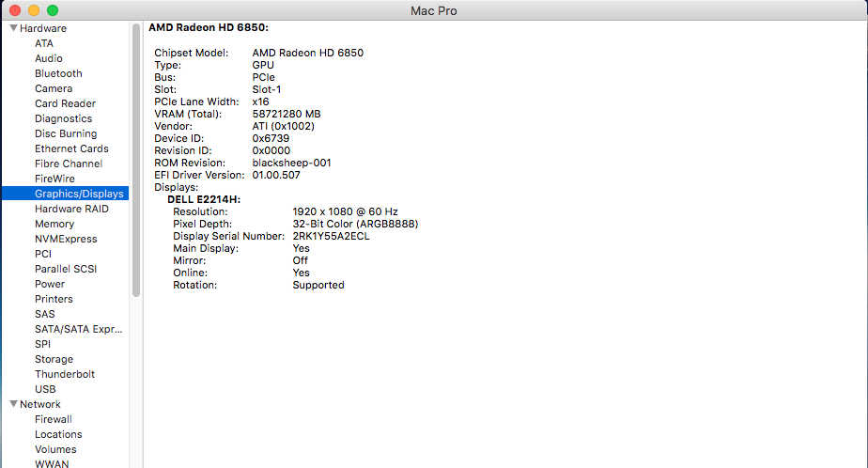The height and width of the screenshot is (468, 868).
Task: Click the yellow minimize window button
Action: point(34,10)
